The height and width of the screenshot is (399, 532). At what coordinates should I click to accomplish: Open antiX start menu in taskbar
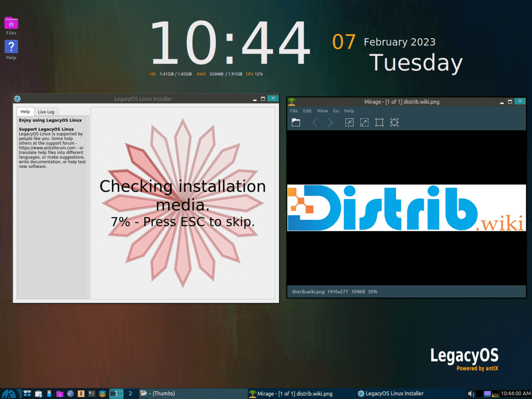tap(9, 393)
